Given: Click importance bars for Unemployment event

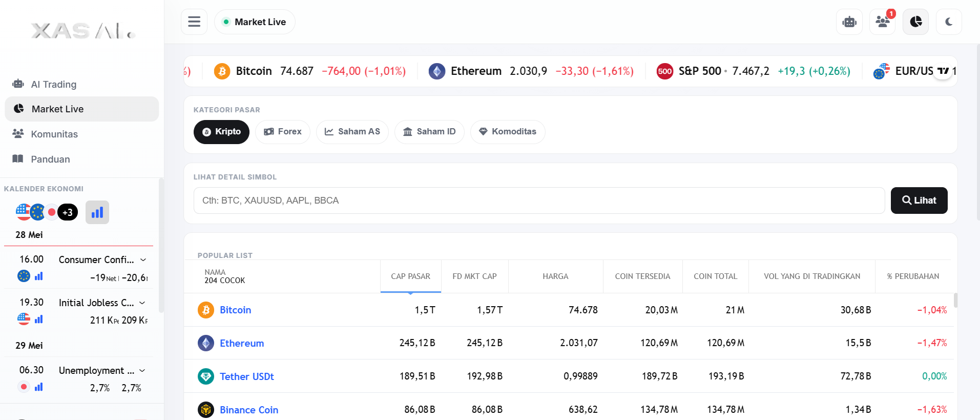Looking at the screenshot, I should click(x=39, y=387).
